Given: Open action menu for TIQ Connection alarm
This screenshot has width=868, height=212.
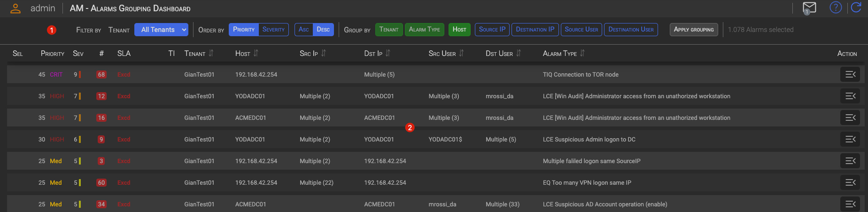Looking at the screenshot, I should tap(850, 74).
